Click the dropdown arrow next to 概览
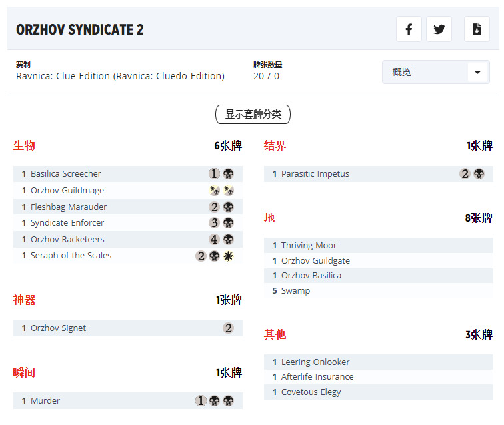 point(477,72)
